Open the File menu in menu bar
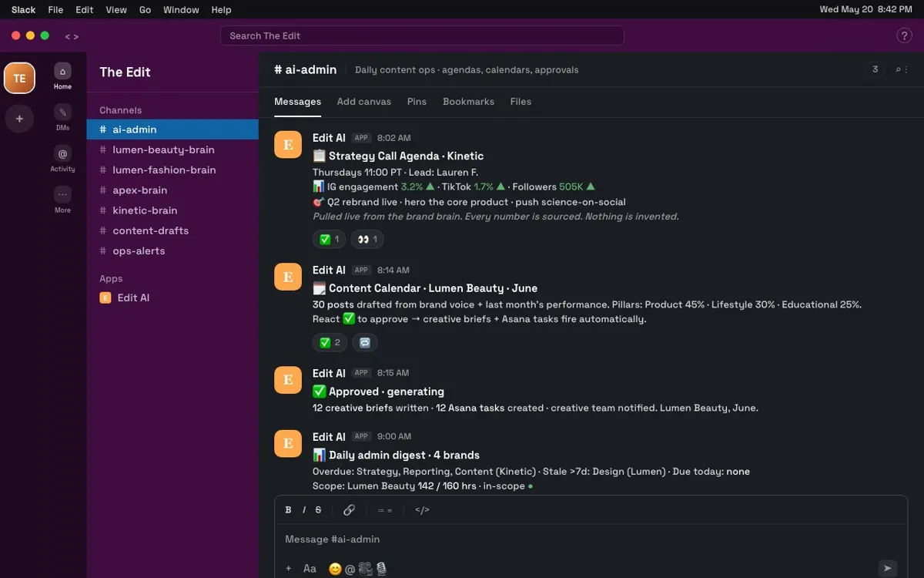This screenshot has height=578, width=924. (x=55, y=10)
